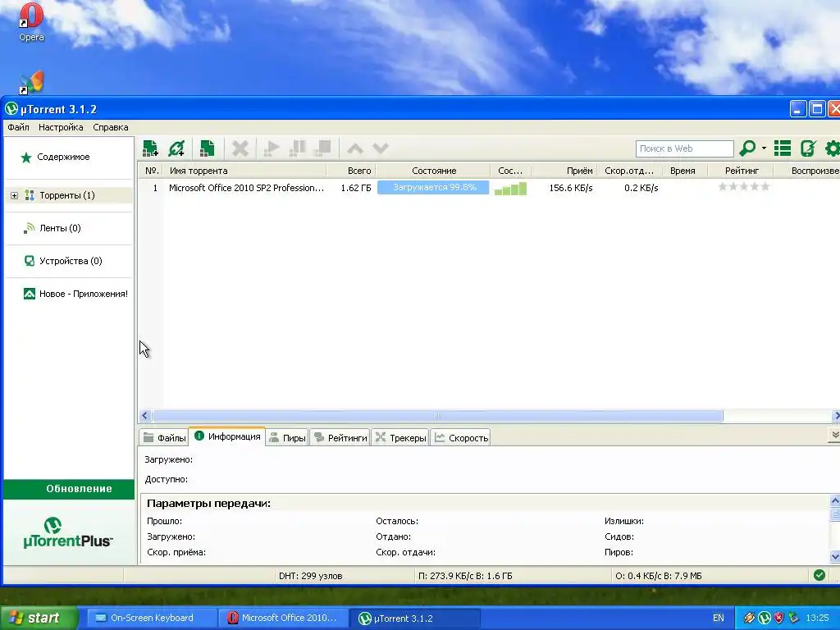Open the Opera desktop shortcut

tap(31, 22)
